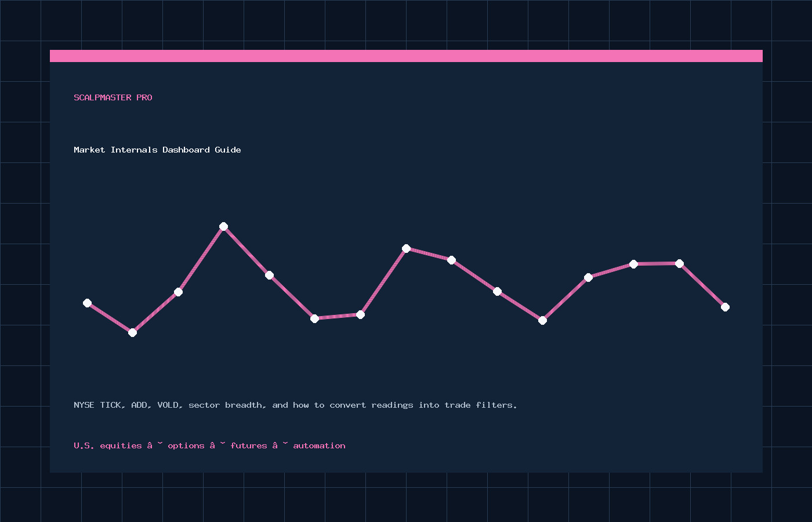
Task: Click the twelfth data point on rise
Action: [588, 277]
